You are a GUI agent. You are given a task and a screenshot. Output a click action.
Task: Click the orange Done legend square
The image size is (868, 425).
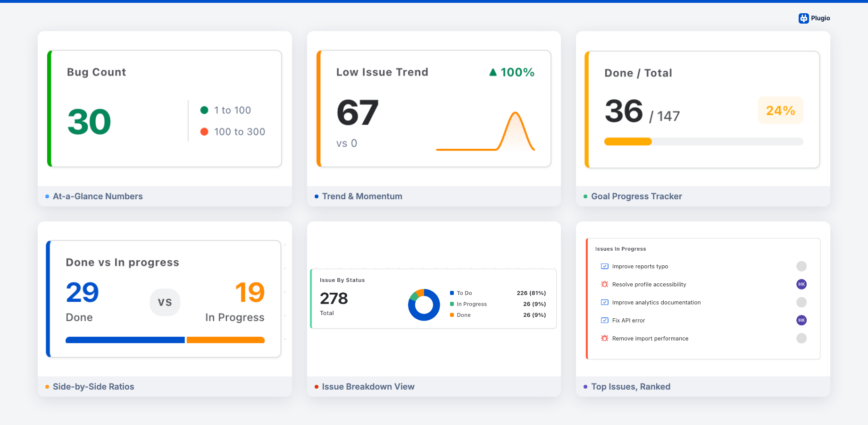pos(452,315)
